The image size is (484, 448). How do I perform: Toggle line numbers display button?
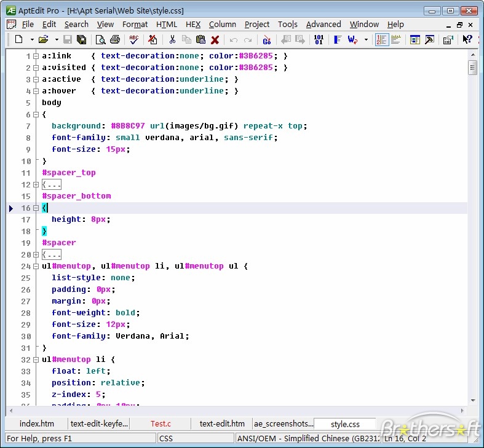pos(382,40)
